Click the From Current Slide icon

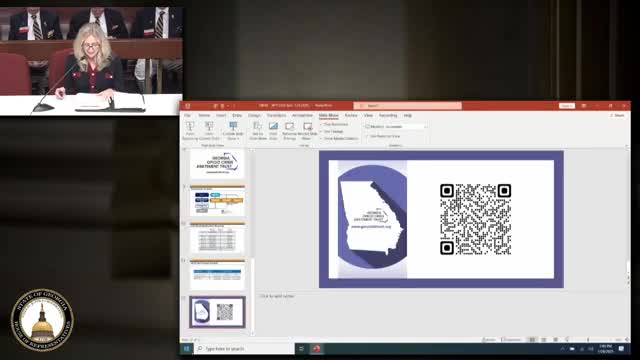tap(209, 131)
